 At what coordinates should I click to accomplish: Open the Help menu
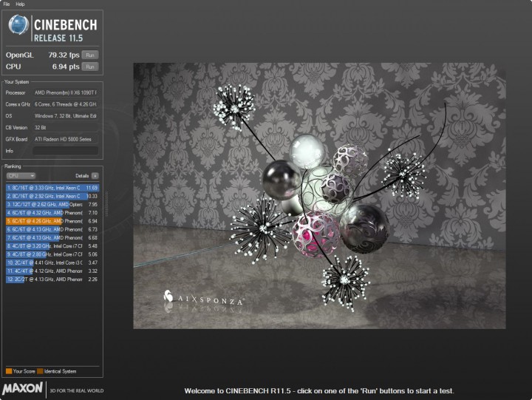20,4
